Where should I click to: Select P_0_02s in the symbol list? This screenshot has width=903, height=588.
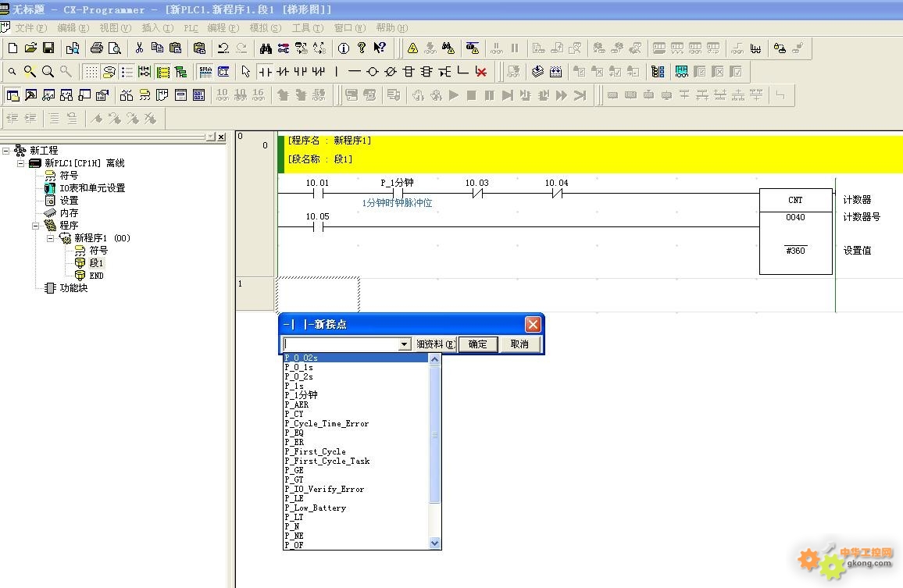tap(356, 358)
